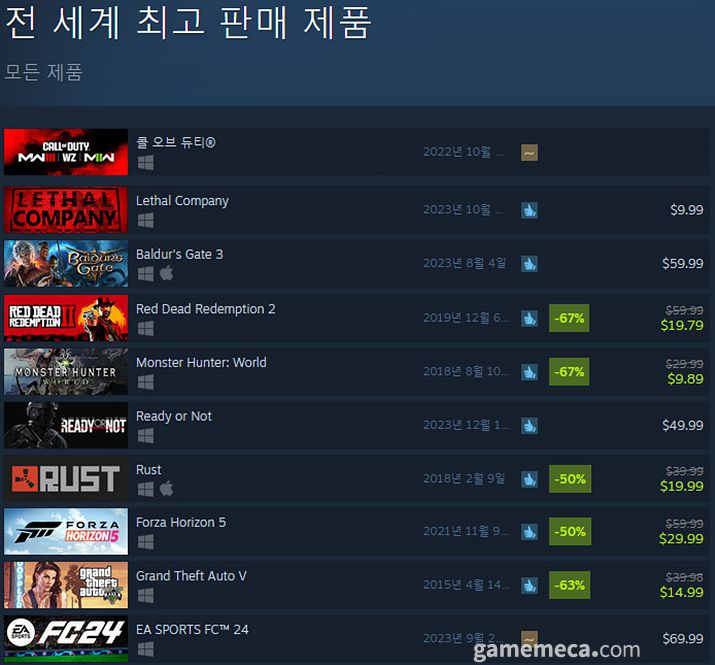Open the Rust game thumbnail
Screen dimensions: 715x665
pyautogui.click(x=66, y=478)
